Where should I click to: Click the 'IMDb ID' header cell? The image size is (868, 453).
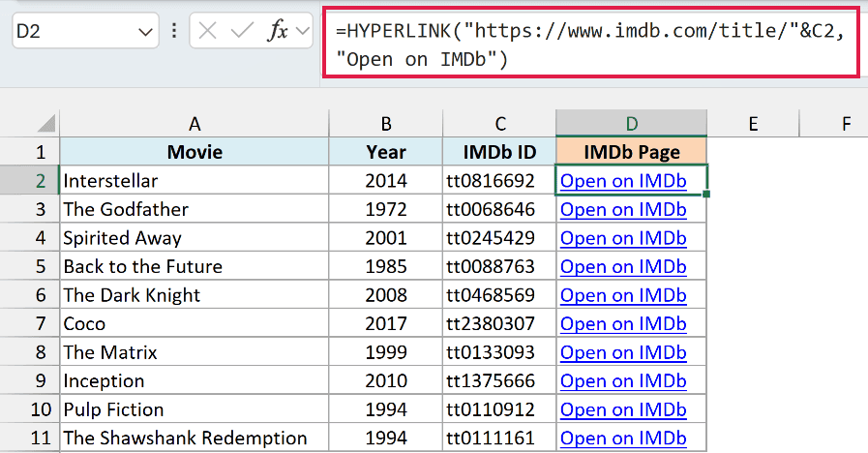(500, 152)
